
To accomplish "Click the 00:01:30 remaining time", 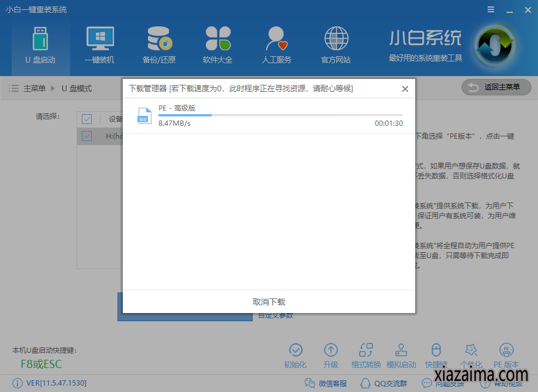I will pos(389,123).
